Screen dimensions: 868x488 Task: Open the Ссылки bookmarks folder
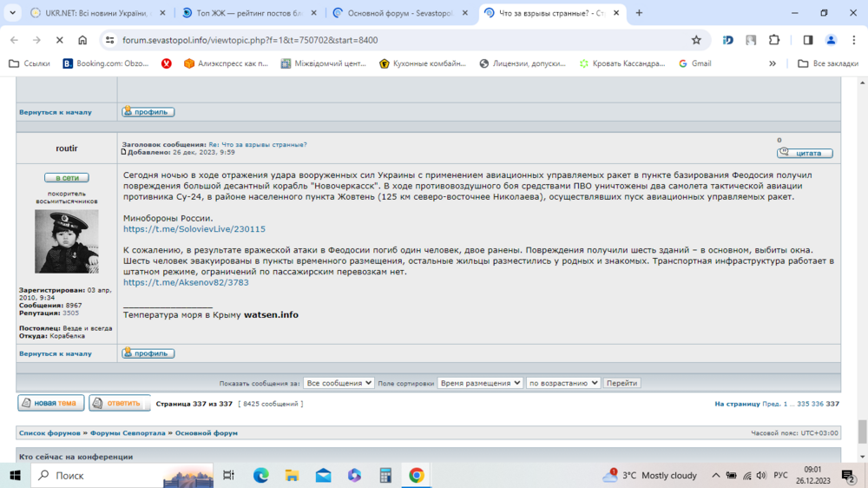click(x=30, y=63)
